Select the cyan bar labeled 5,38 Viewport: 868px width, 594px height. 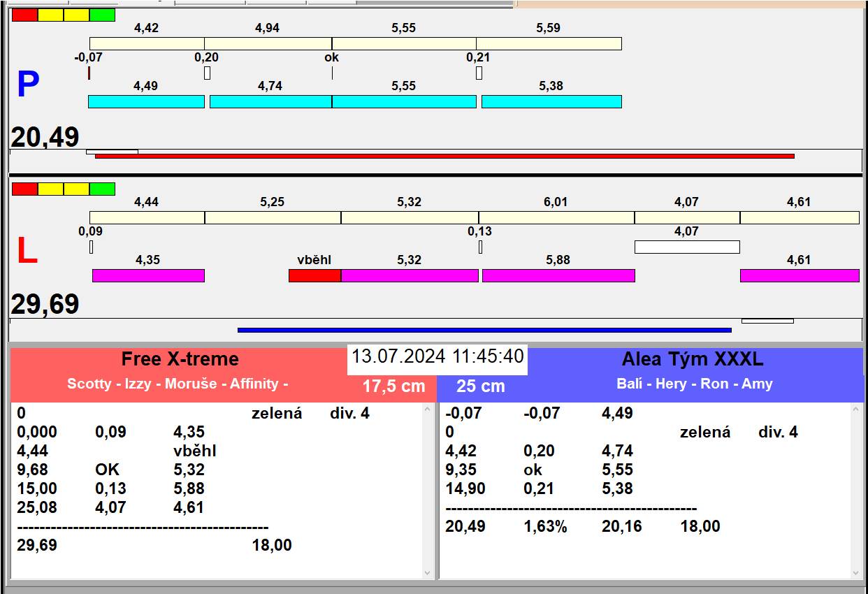tap(551, 101)
